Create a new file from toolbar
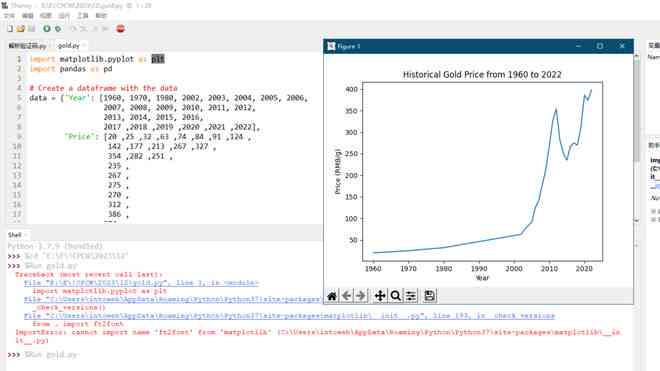The width and height of the screenshot is (660, 371). pos(10,29)
